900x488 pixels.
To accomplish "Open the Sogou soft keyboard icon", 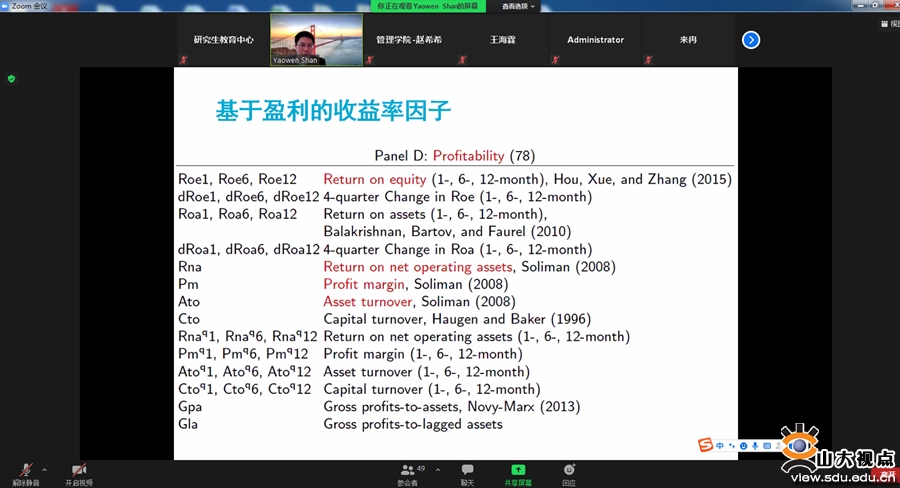I will click(x=768, y=445).
